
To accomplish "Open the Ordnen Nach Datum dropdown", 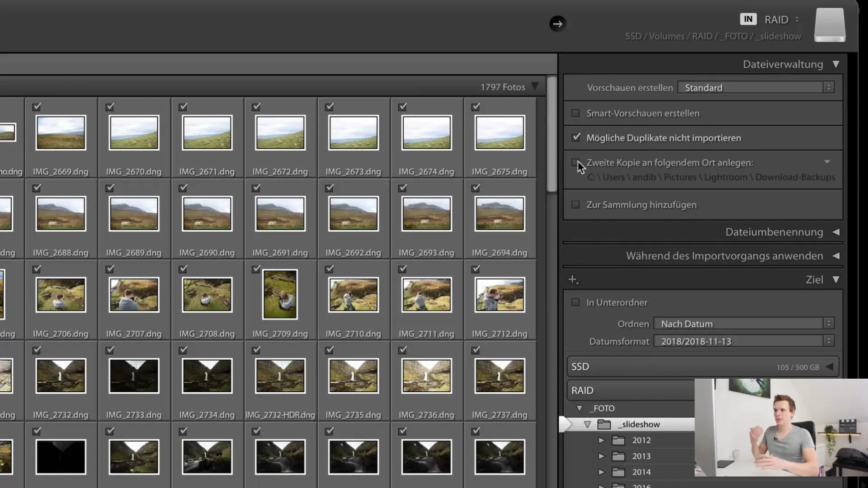I will point(744,324).
